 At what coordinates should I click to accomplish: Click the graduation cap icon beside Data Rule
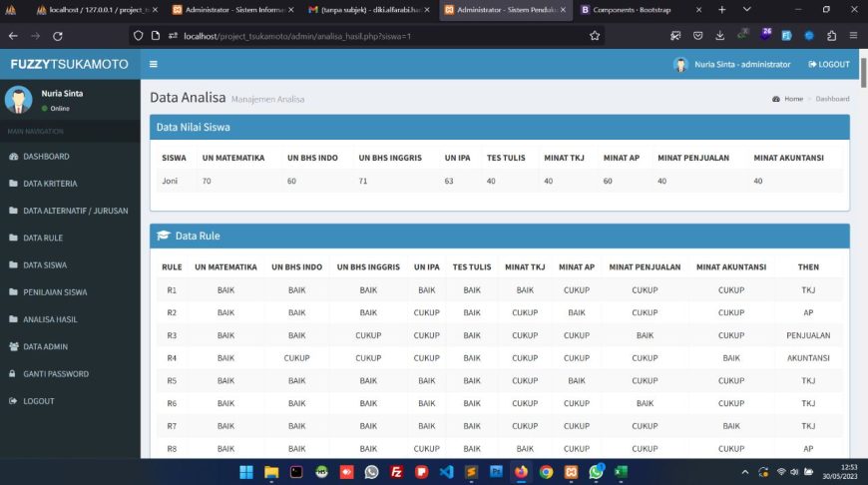point(164,236)
